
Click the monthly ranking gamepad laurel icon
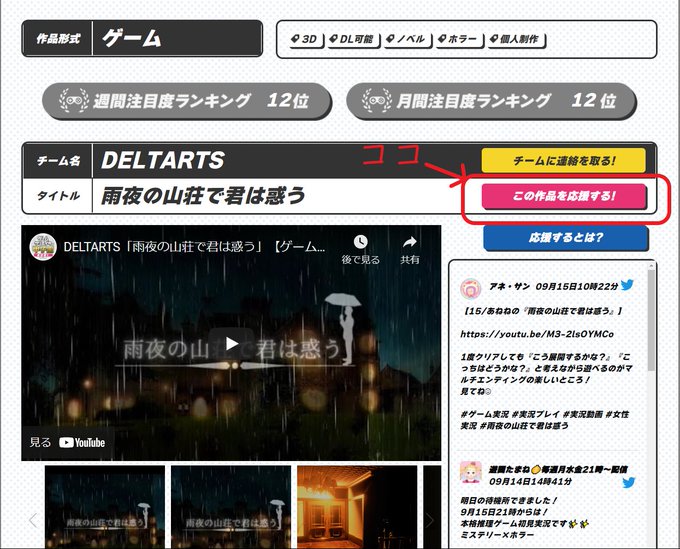coord(377,101)
